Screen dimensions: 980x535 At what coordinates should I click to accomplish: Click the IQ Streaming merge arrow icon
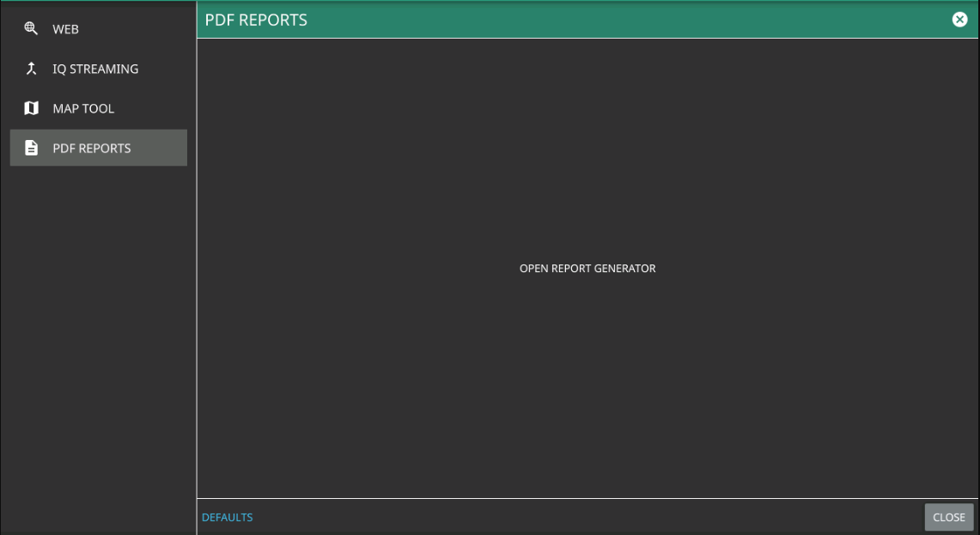click(x=31, y=69)
